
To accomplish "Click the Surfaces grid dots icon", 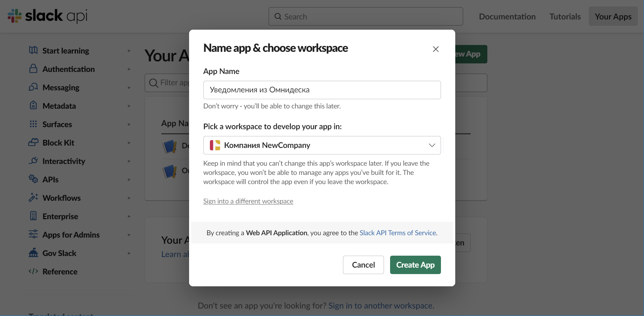I will click(x=33, y=124).
